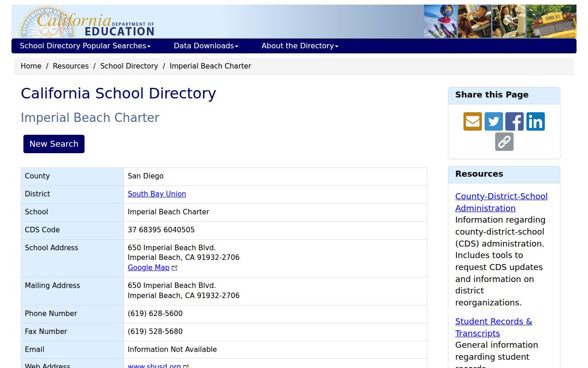588x368 pixels.
Task: Navigate to School Directory breadcrumb
Action: click(x=129, y=66)
